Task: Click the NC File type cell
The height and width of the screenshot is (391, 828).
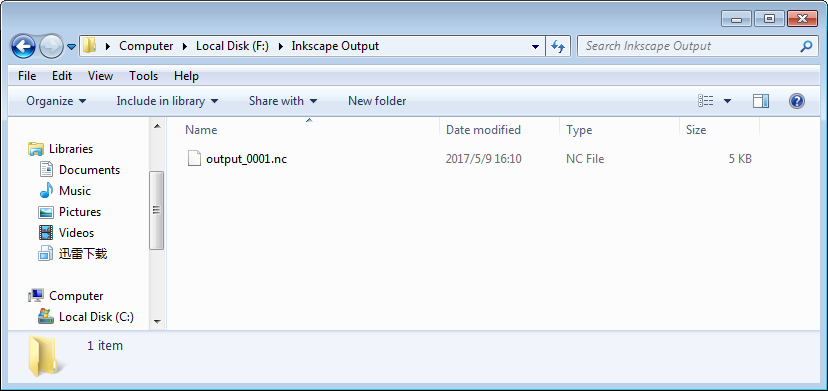Action: point(585,159)
